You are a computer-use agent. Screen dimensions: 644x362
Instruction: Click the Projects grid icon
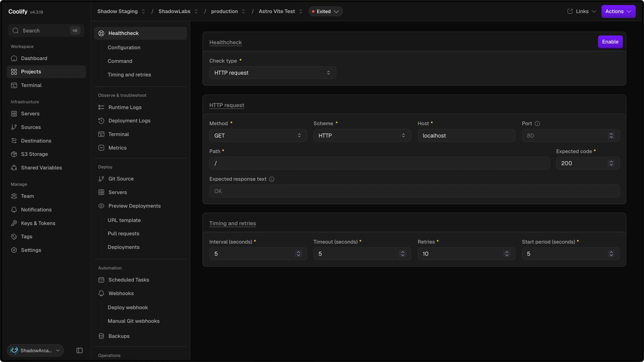(x=14, y=72)
